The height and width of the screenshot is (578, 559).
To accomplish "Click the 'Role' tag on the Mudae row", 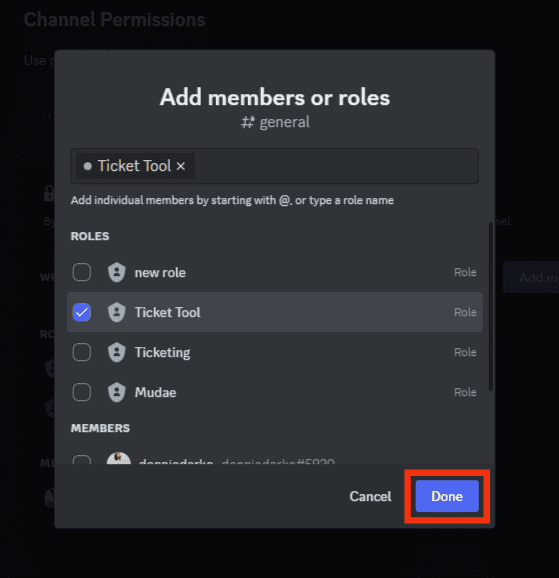I will coord(465,392).
